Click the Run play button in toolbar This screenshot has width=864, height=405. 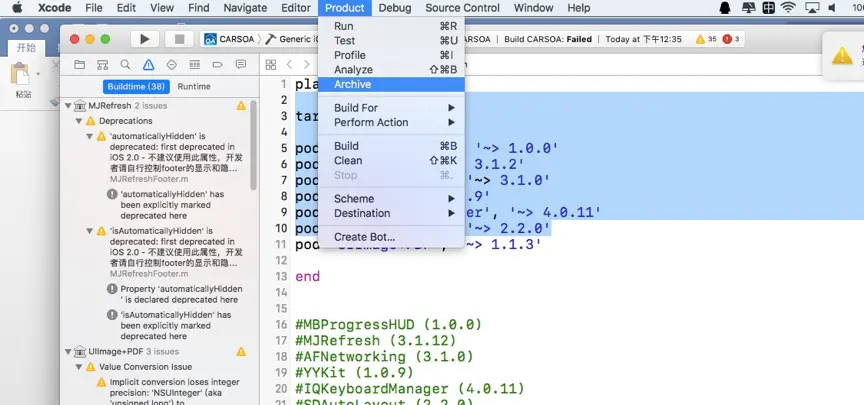tap(144, 39)
